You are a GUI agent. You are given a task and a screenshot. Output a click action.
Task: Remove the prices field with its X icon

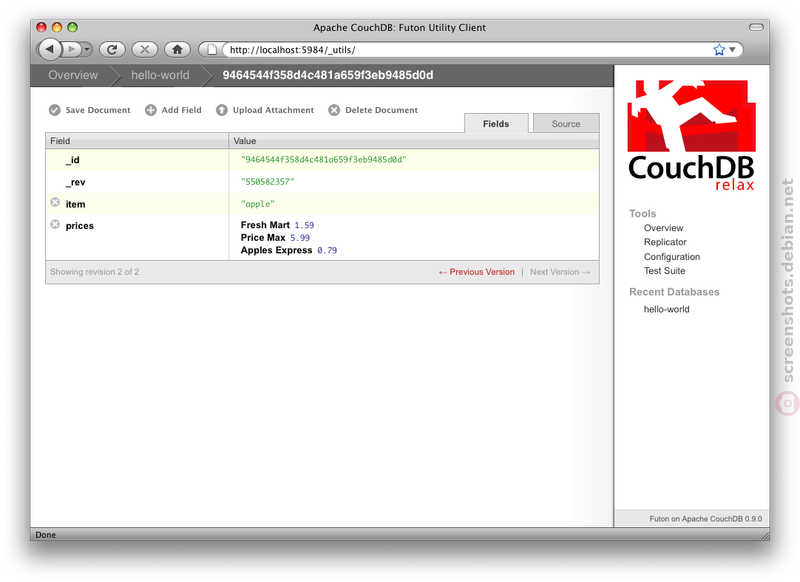point(55,224)
